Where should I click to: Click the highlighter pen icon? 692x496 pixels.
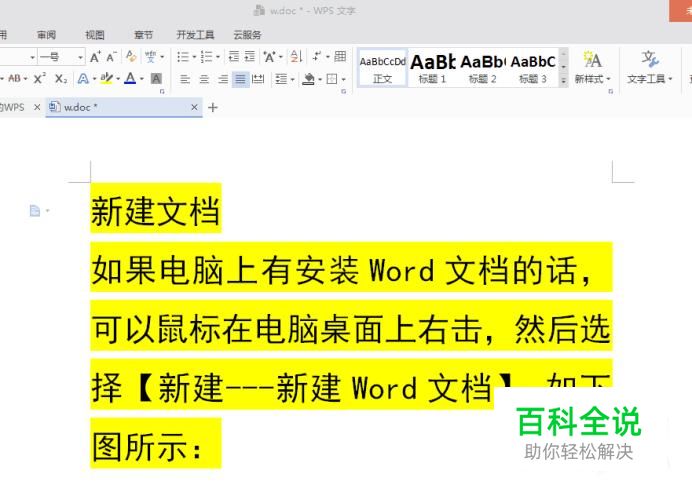(106, 78)
